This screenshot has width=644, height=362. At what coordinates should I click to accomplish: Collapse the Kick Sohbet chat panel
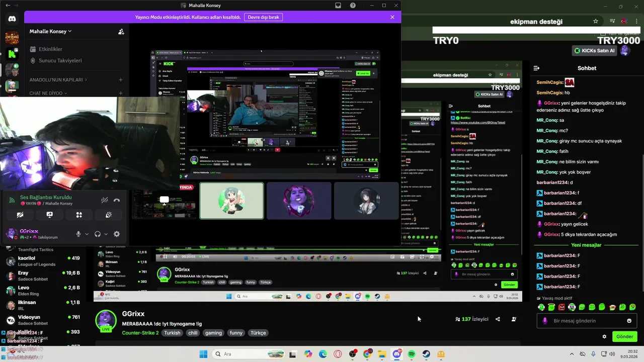(x=536, y=68)
